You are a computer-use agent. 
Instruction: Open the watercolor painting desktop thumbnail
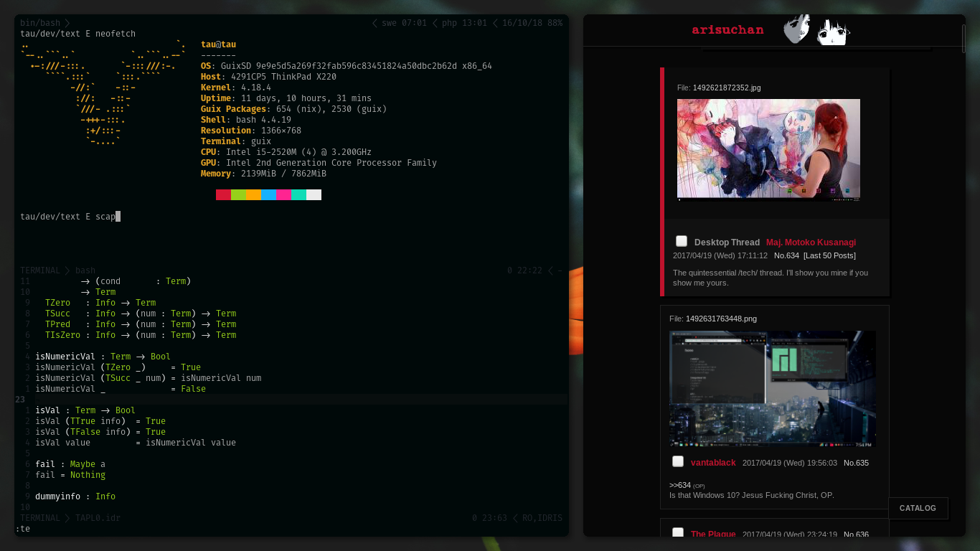coord(768,149)
